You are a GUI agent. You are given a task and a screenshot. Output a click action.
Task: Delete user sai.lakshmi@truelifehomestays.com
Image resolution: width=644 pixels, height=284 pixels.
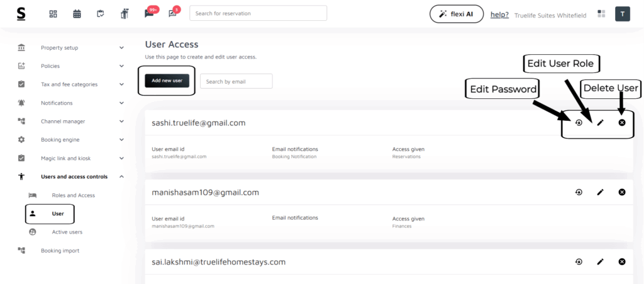(622, 261)
